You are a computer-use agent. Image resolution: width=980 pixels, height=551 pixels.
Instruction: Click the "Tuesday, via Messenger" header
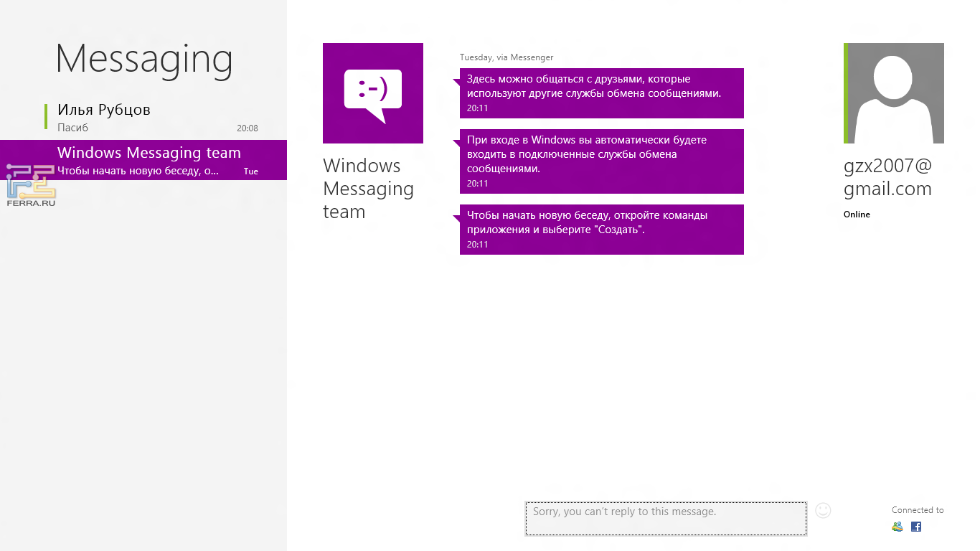pyautogui.click(x=507, y=57)
